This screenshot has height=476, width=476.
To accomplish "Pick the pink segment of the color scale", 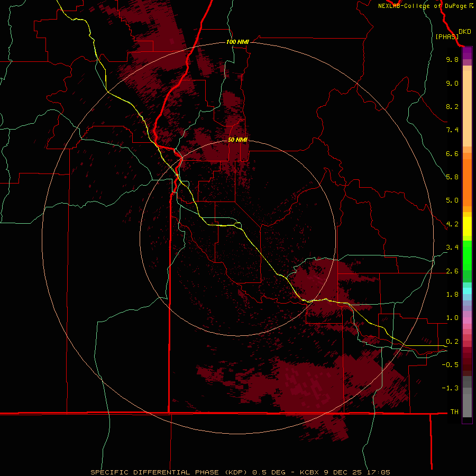I will [x=467, y=321].
